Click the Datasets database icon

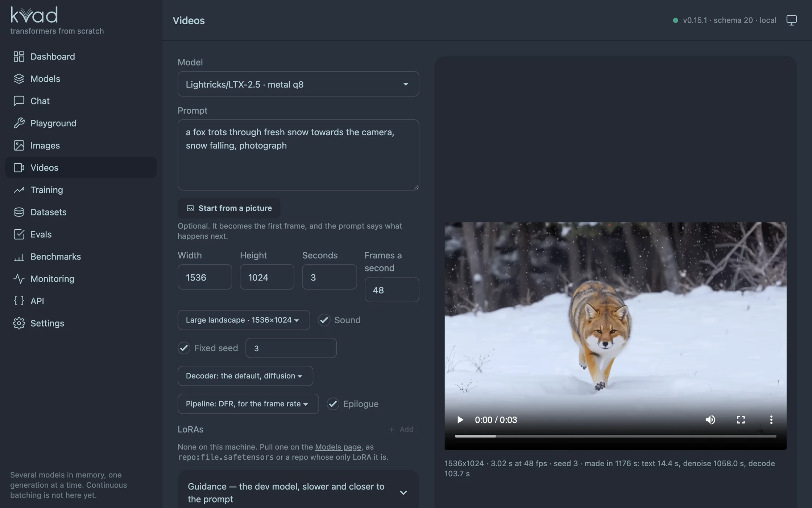pos(19,212)
